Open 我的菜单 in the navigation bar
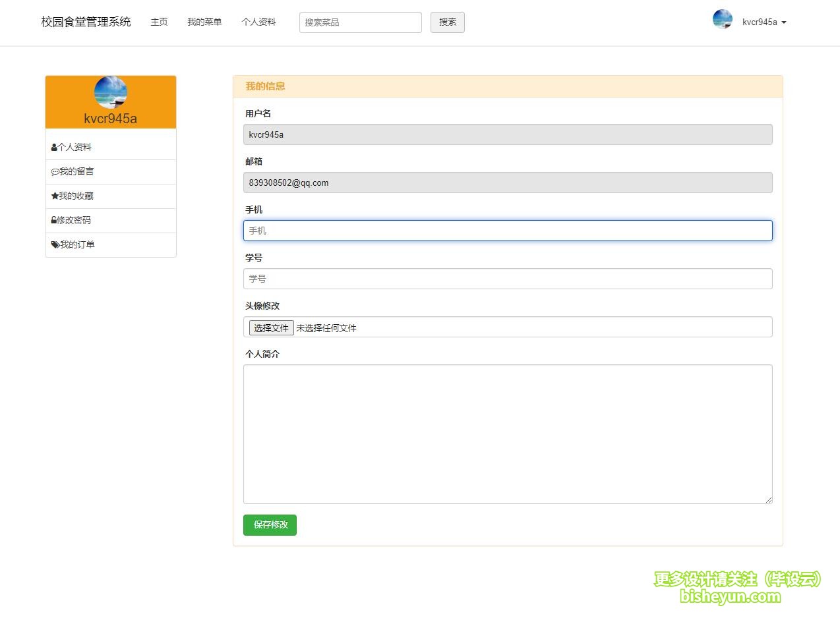The image size is (840, 620). click(204, 22)
